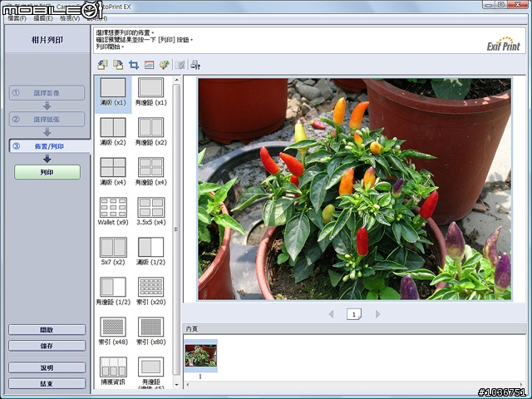
Task: Go to the previous page arrow
Action: pos(331,314)
